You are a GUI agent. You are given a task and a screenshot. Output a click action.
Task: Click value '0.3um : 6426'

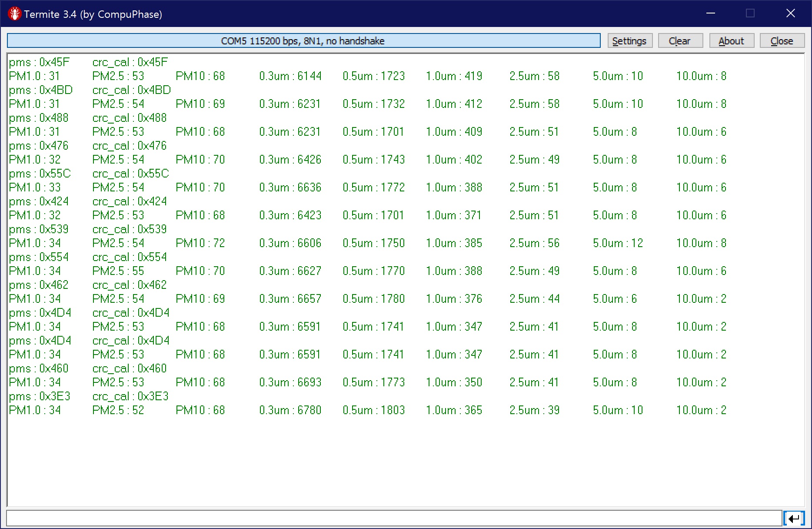290,160
